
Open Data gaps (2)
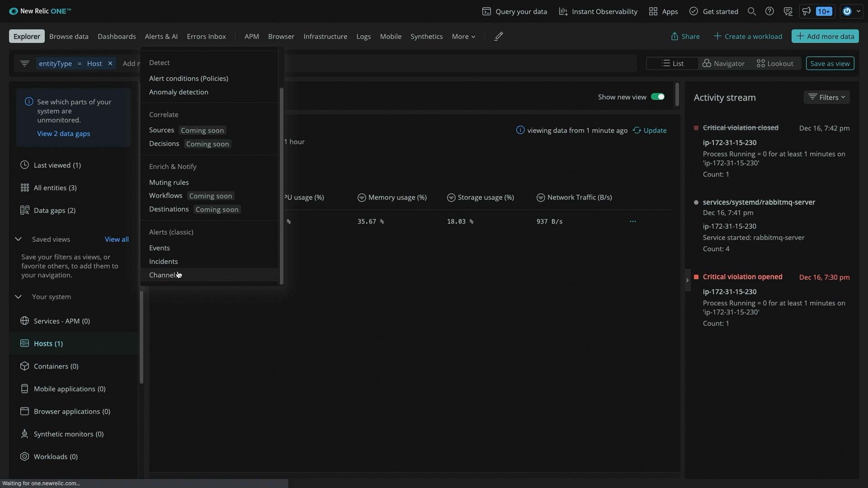point(55,210)
